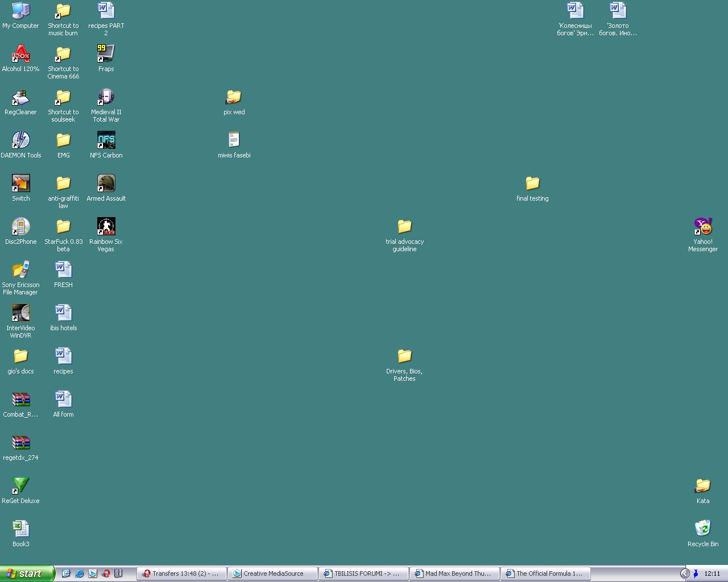Click the blue system tray icon

tap(696, 573)
